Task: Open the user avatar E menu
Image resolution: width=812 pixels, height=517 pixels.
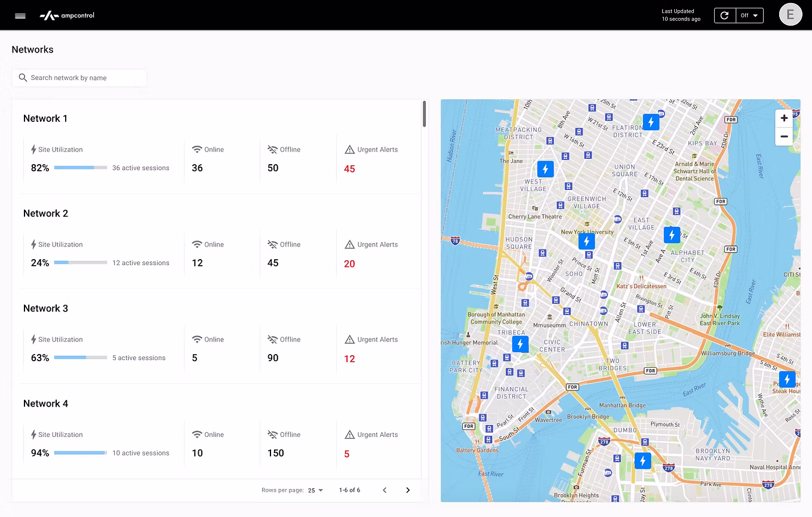Action: [x=791, y=15]
